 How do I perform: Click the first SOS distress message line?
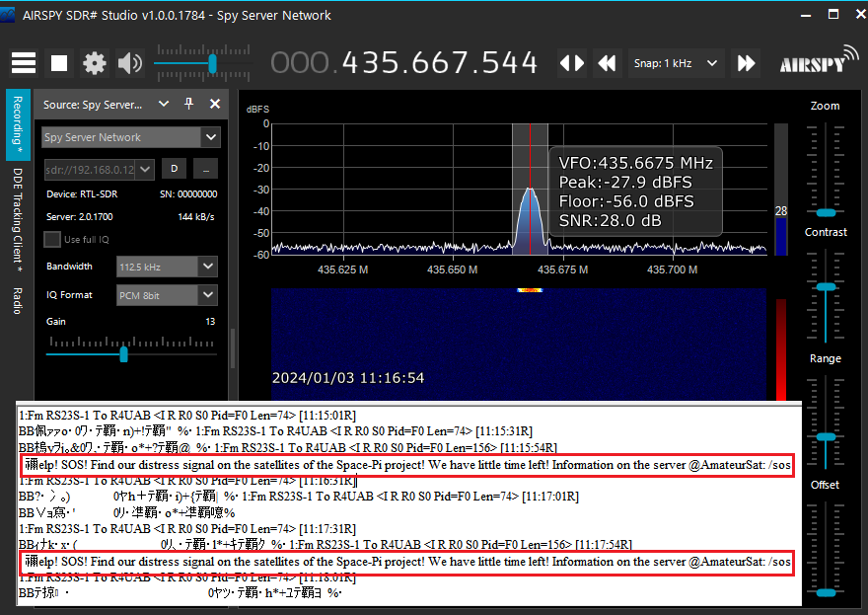[x=407, y=465]
